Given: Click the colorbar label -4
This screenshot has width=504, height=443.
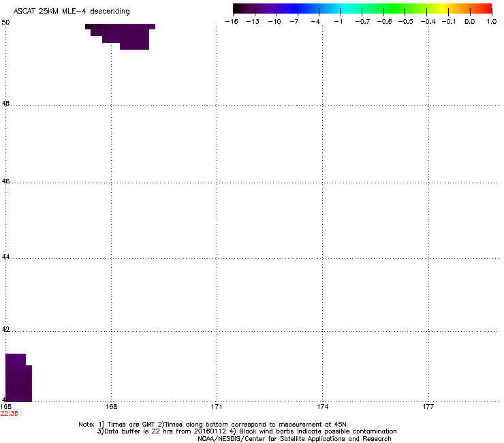Looking at the screenshot, I should click(x=315, y=22).
